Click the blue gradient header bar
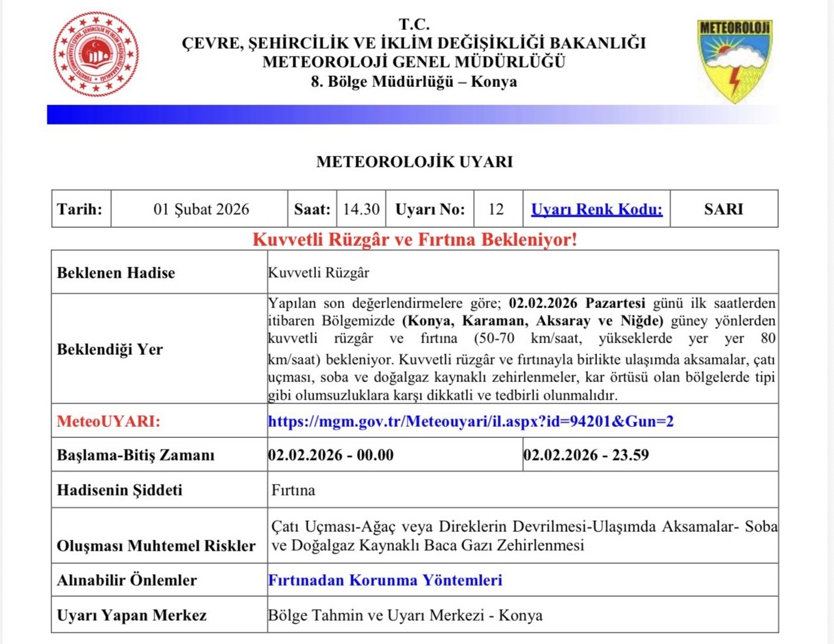This screenshot has width=834, height=644. pyautogui.click(x=413, y=115)
